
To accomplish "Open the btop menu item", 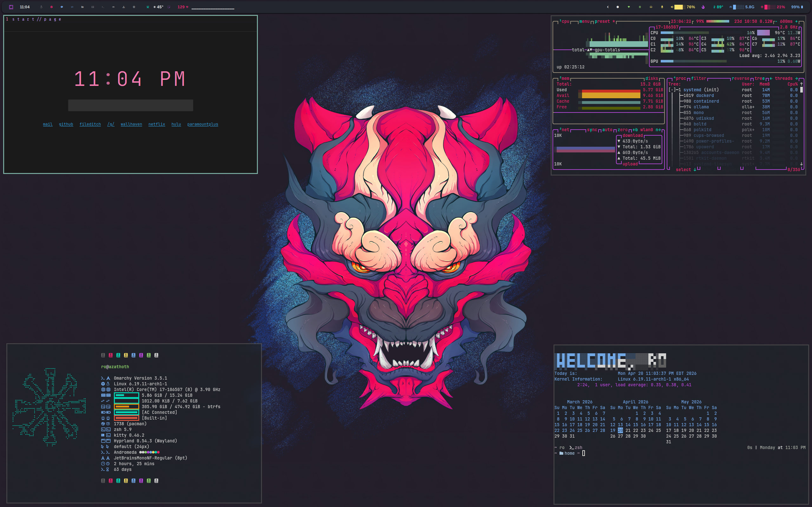I will [x=584, y=22].
